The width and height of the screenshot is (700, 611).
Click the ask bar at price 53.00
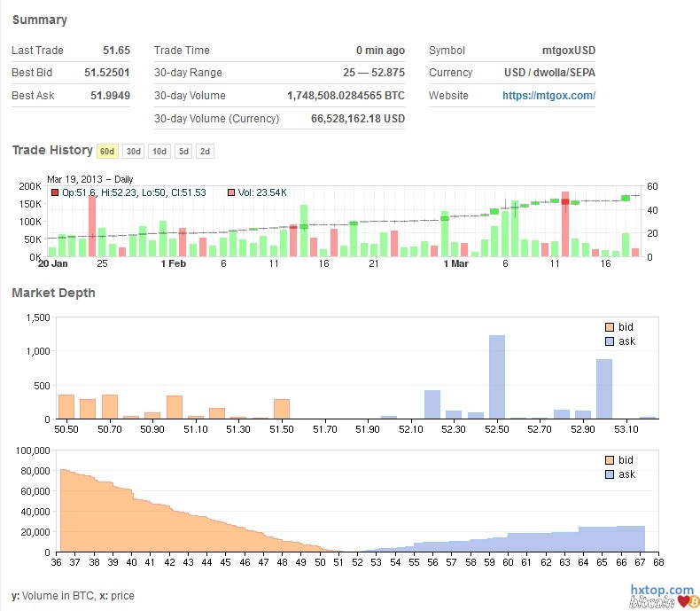coord(604,388)
